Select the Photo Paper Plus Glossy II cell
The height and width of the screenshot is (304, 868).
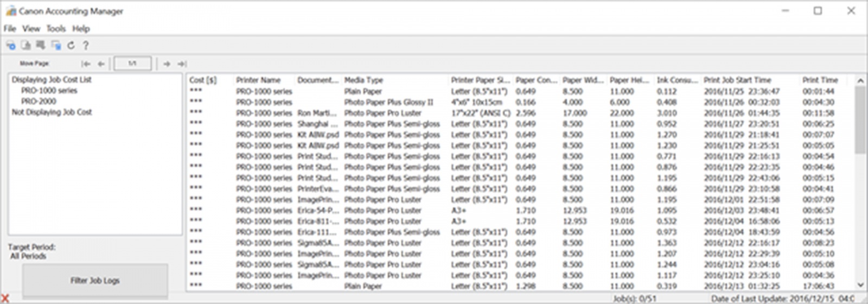click(388, 102)
